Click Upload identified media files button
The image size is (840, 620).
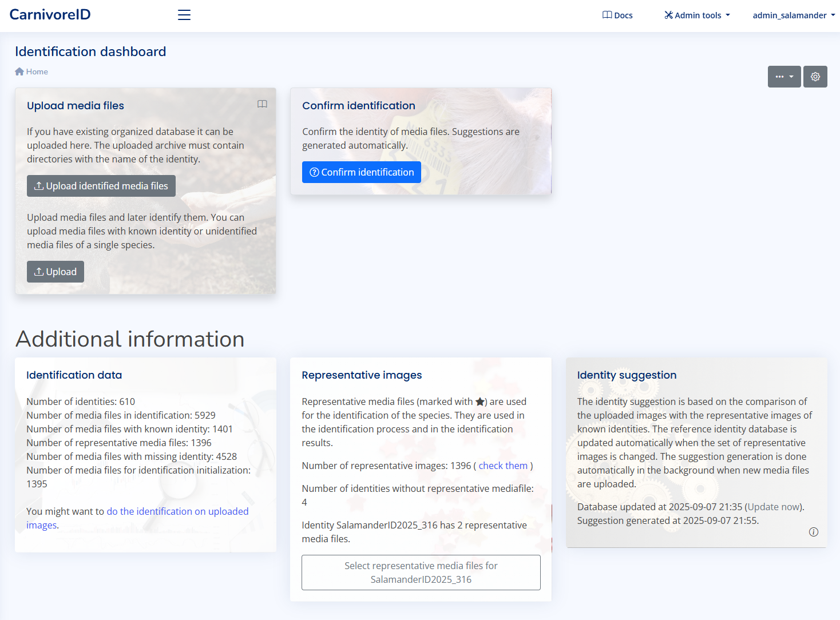[x=101, y=185]
